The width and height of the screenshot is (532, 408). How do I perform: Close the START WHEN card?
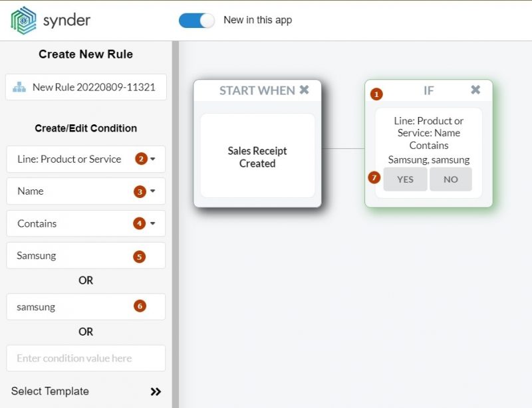pyautogui.click(x=304, y=90)
